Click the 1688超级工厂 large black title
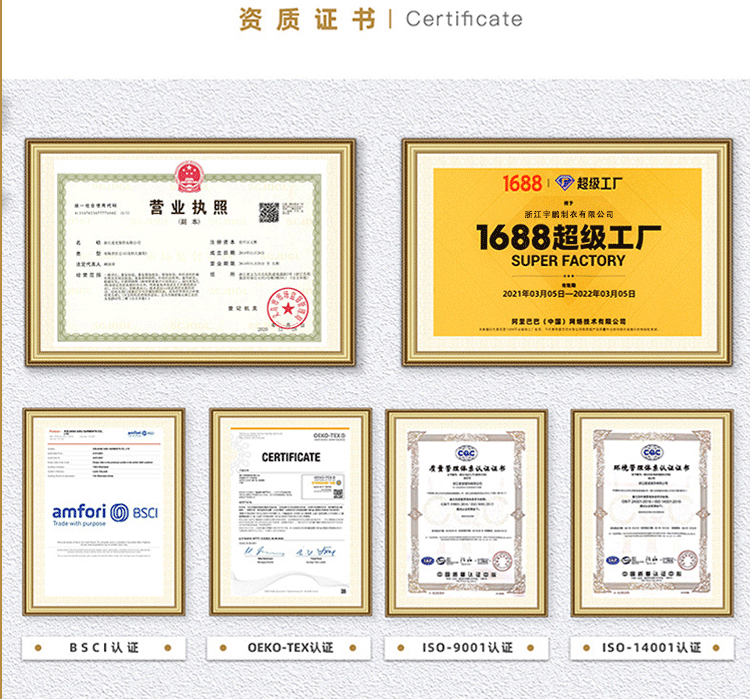 click(568, 238)
